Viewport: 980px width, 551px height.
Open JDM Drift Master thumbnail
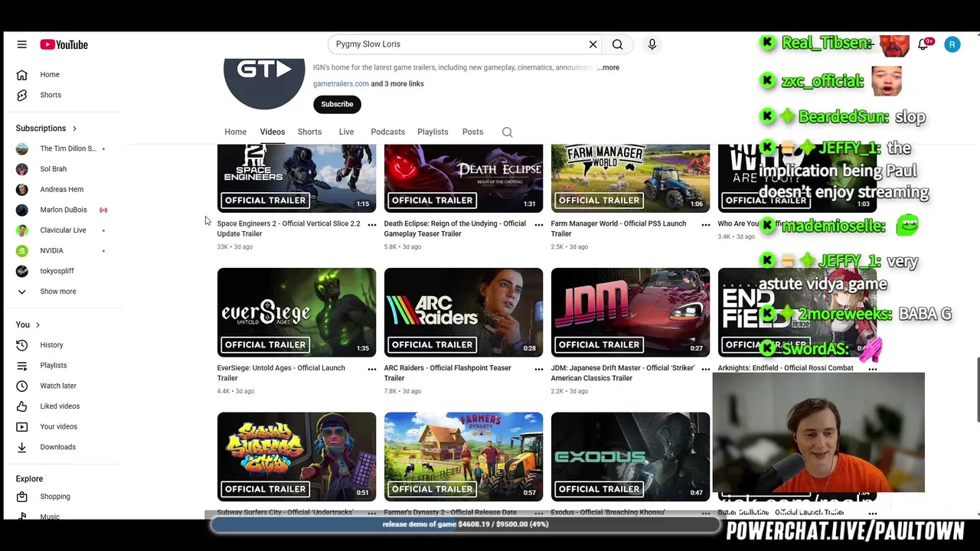click(630, 312)
